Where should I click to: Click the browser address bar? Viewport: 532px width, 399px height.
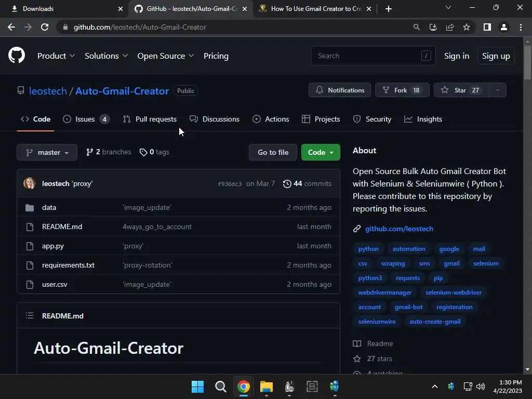[234, 27]
